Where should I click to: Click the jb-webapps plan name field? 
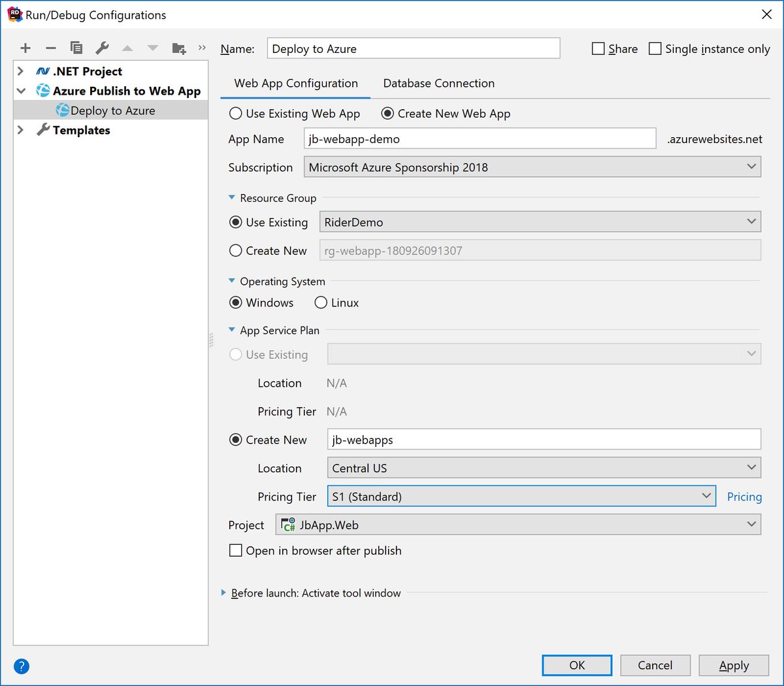pyautogui.click(x=544, y=440)
